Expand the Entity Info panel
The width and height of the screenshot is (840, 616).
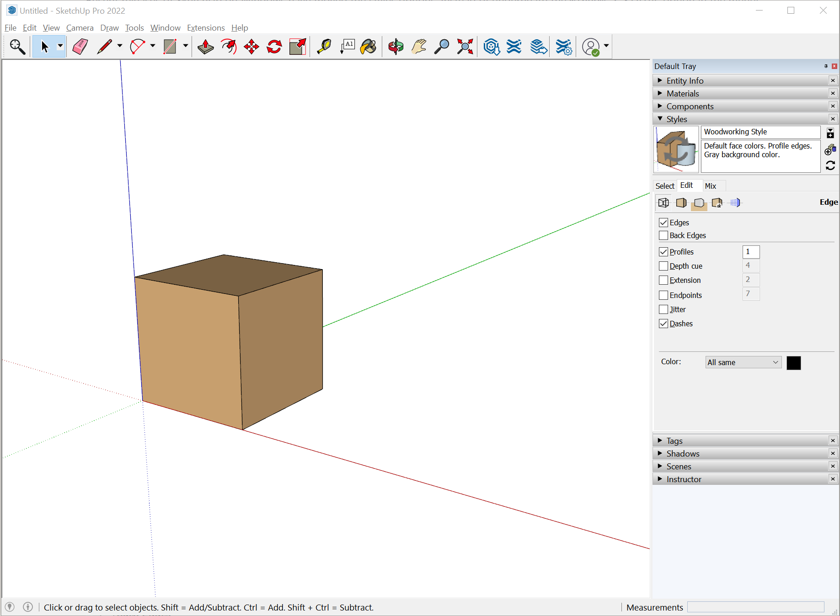[685, 81]
